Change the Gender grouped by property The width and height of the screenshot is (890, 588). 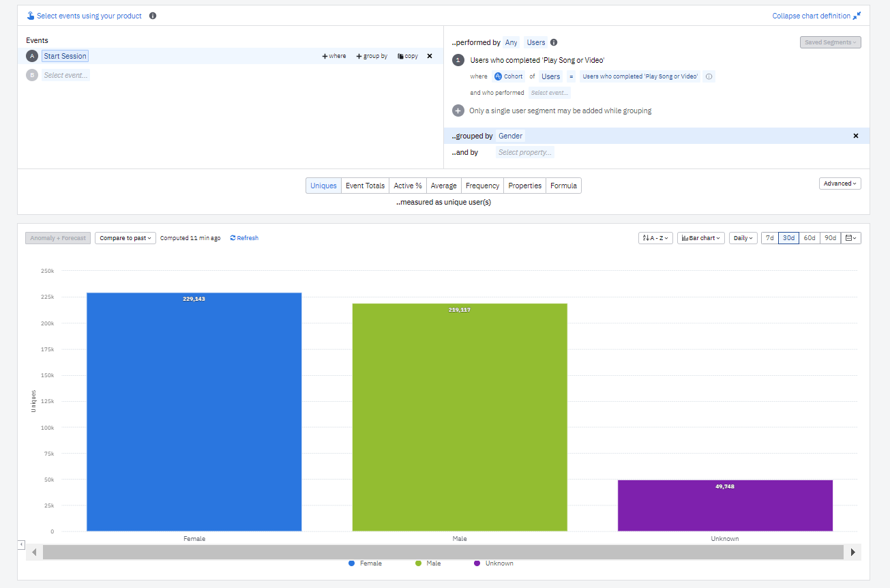point(511,136)
